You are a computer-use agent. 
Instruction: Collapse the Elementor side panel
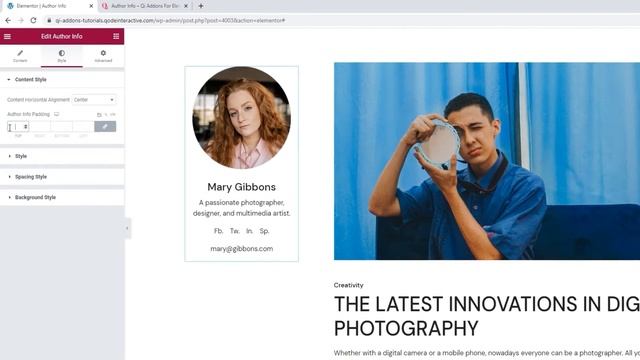[x=127, y=228]
